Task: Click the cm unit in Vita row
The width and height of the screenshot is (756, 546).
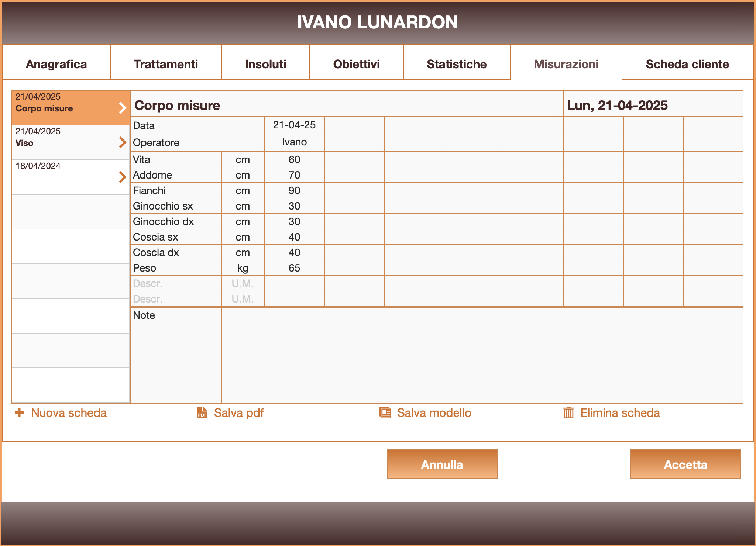Action: [x=243, y=159]
